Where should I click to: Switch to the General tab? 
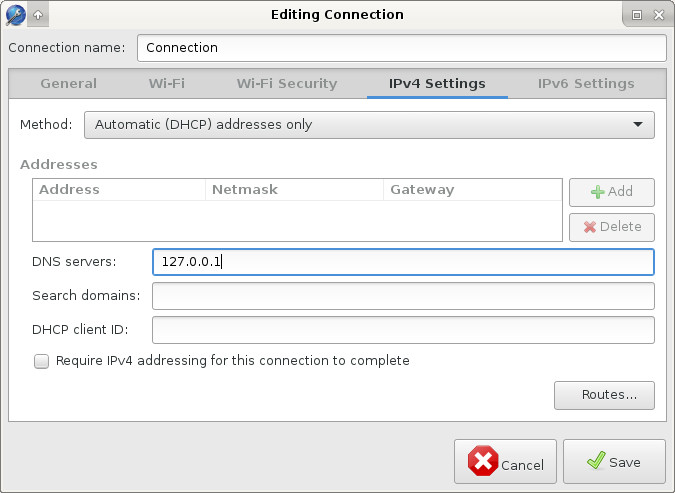coord(68,84)
